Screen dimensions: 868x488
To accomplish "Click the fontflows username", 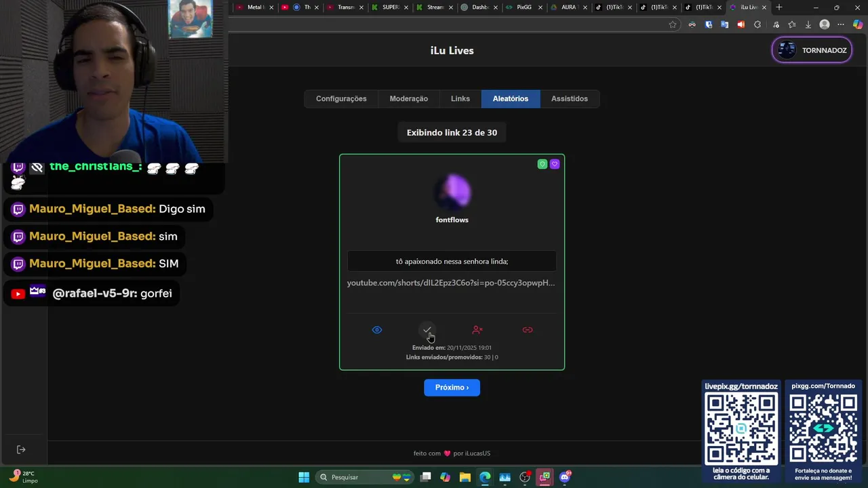I will 452,220.
